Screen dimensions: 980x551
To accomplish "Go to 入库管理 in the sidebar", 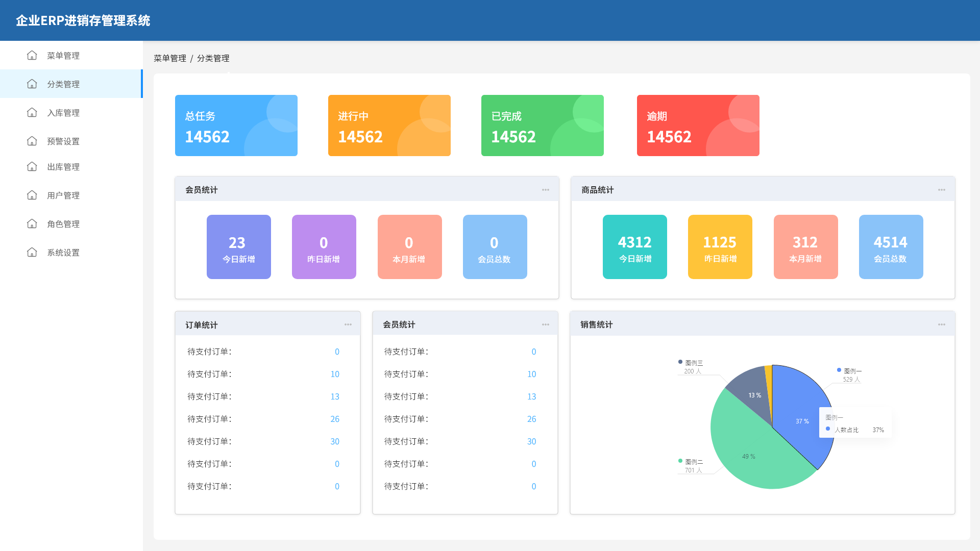I will point(71,112).
